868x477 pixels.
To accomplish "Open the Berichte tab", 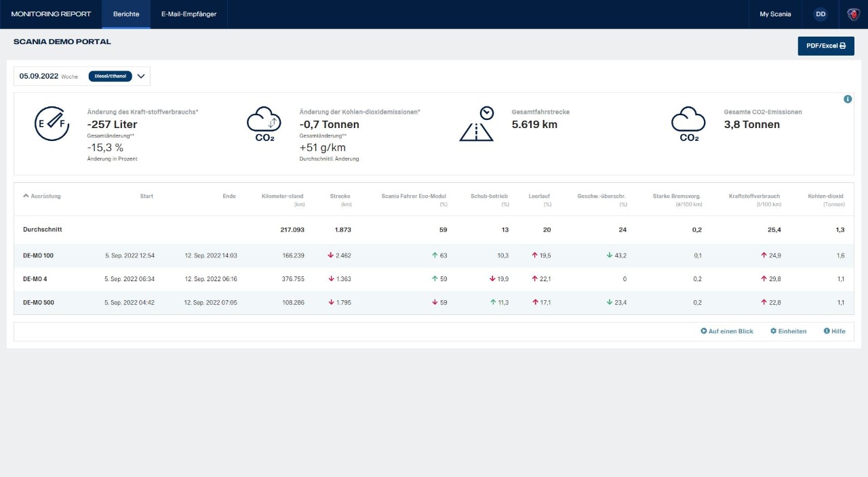I will click(126, 14).
